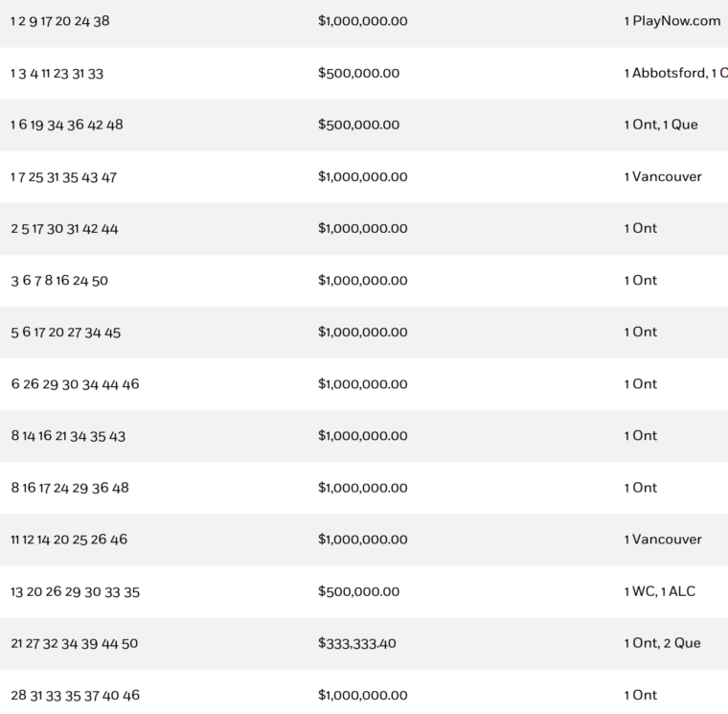The image size is (728, 714).
Task: Select number row 2 5 17 30 31 42 44
Action: 65,229
